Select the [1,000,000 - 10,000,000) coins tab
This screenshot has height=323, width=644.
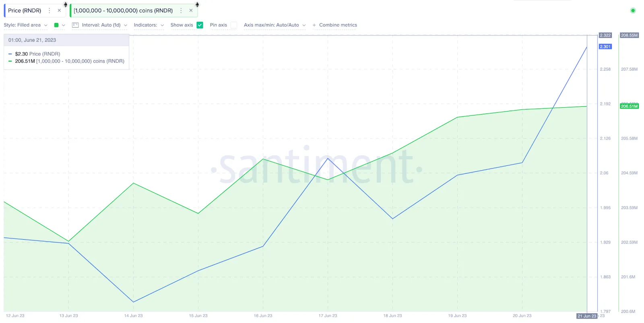click(x=123, y=10)
